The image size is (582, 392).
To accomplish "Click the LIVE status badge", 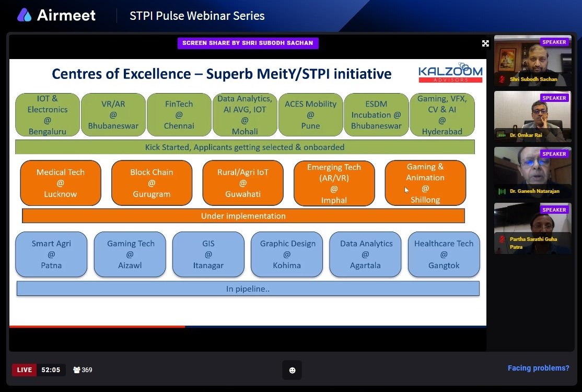I will pyautogui.click(x=24, y=370).
